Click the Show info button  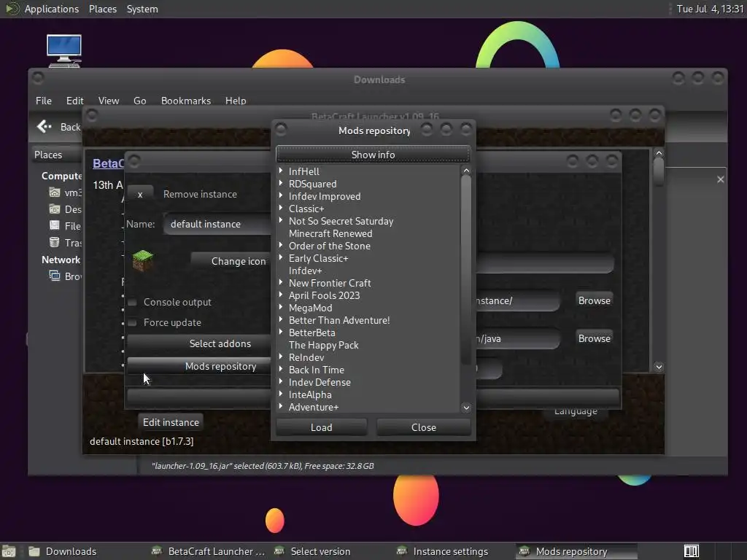pyautogui.click(x=373, y=155)
